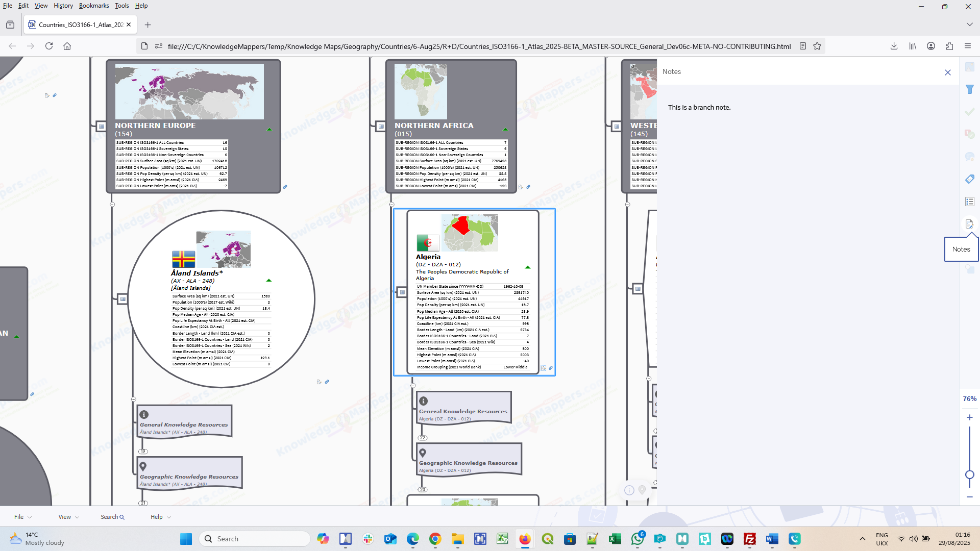Select Algeria General Knowledge Resources topic
The height and width of the screenshot is (551, 980).
click(463, 408)
